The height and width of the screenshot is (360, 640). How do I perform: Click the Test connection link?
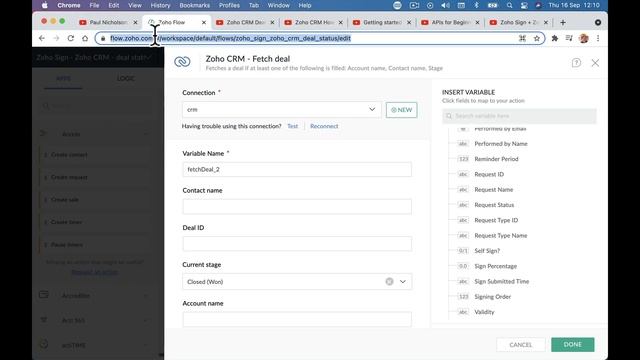click(293, 126)
